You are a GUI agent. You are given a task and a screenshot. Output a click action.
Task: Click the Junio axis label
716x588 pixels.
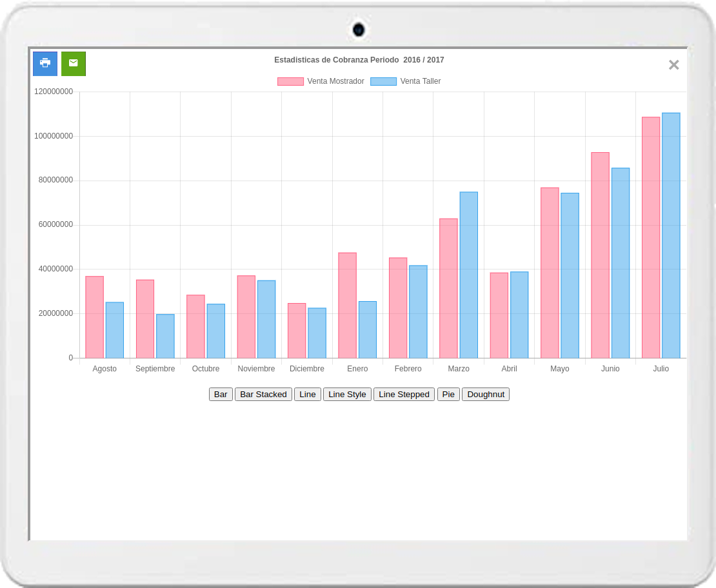pos(610,369)
